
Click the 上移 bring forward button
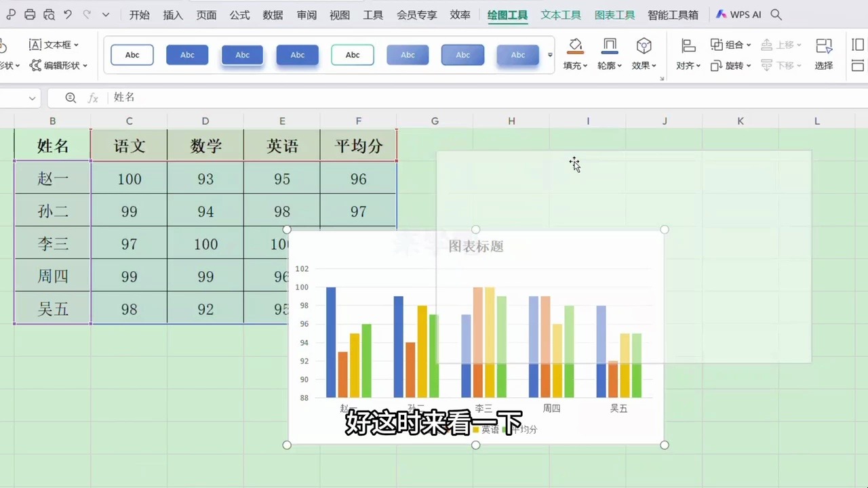point(781,45)
